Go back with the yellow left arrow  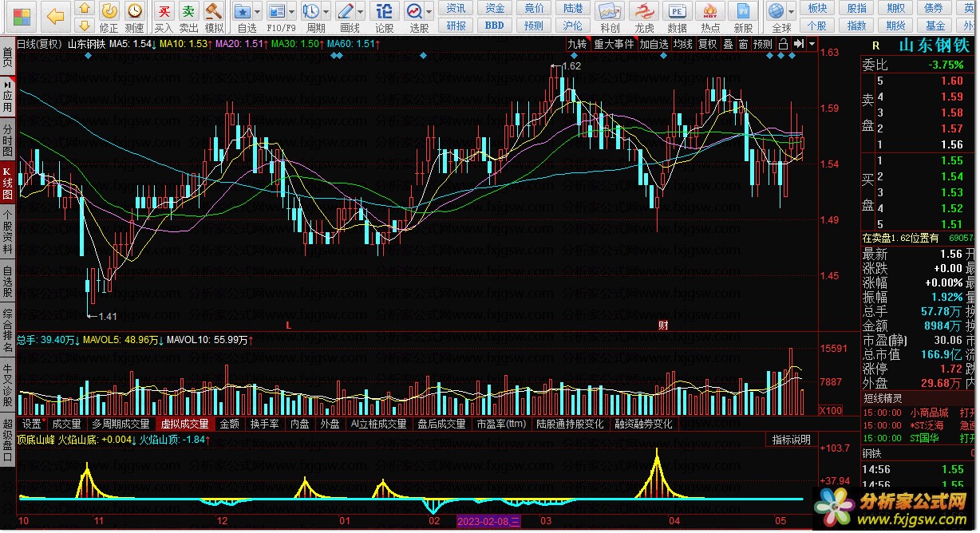click(x=55, y=15)
